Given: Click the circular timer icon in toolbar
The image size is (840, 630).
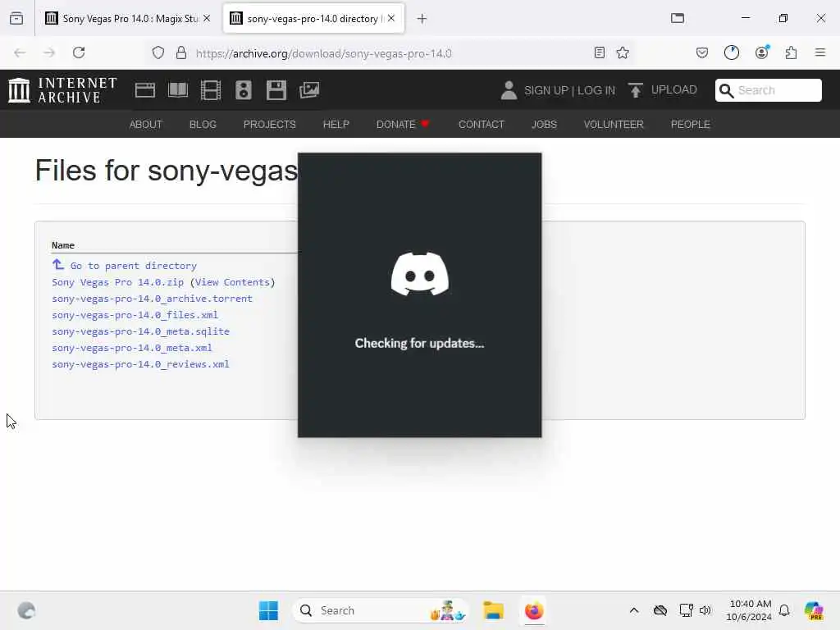Looking at the screenshot, I should click(x=732, y=52).
